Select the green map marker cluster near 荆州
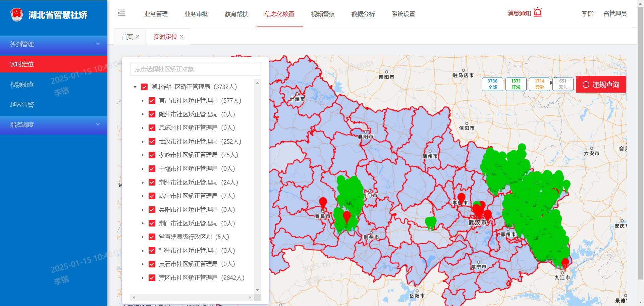644x306 pixels. [431, 222]
